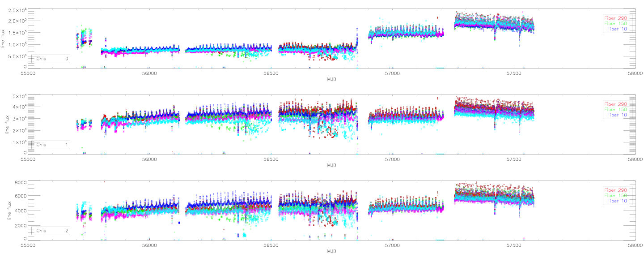Click Fiber 150 legend entry in Chip 1 plot
Viewport: 644px width, 258px height.
point(618,110)
